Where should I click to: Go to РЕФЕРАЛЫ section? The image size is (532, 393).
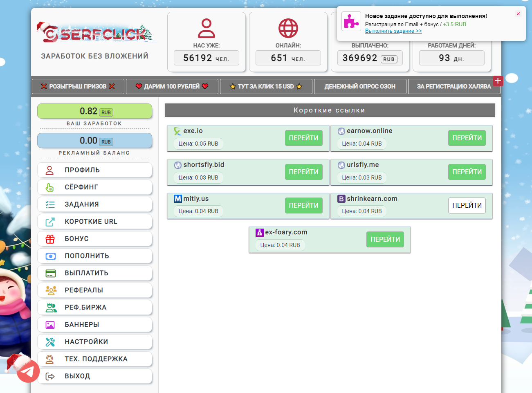[94, 290]
